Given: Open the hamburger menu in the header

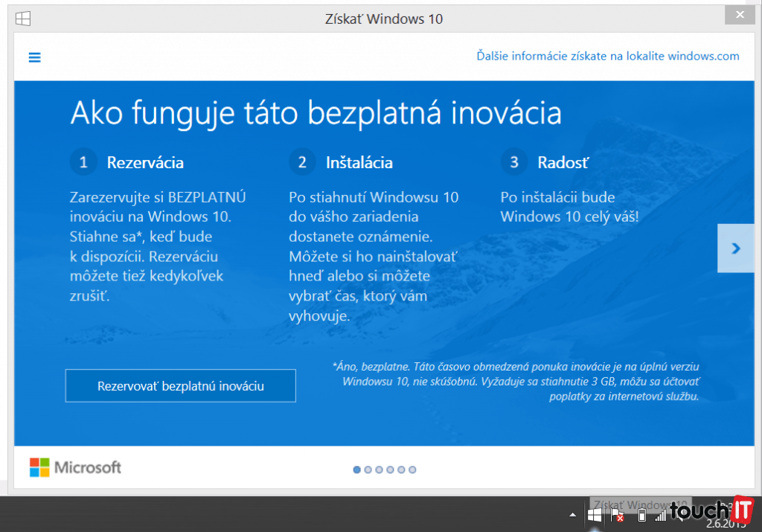Looking at the screenshot, I should coord(35,57).
